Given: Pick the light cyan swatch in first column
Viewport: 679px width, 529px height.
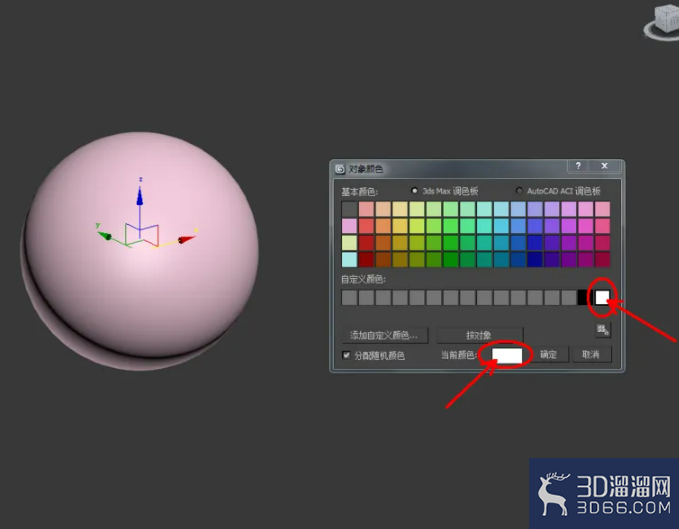Looking at the screenshot, I should point(349,260).
